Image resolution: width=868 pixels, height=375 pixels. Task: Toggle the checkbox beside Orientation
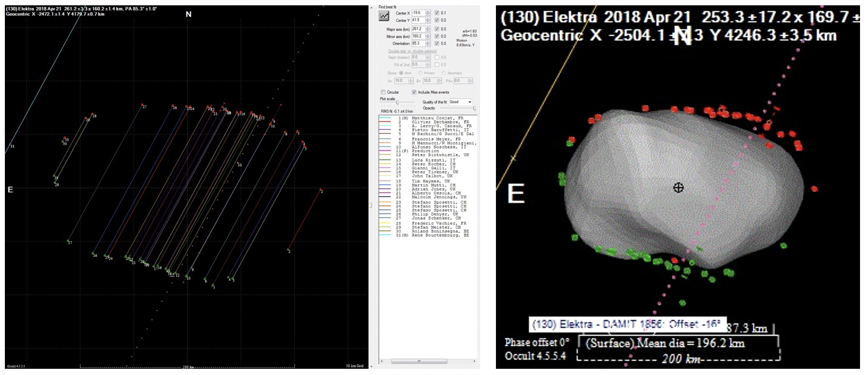437,43
